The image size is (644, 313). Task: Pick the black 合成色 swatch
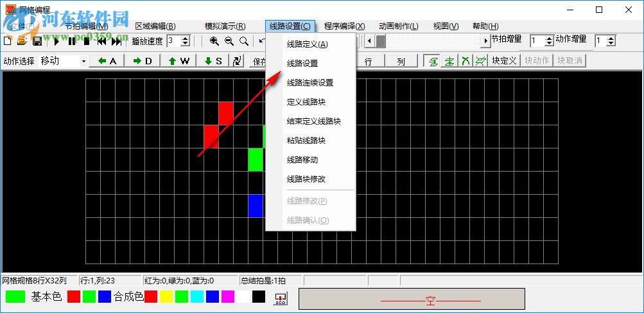point(259,296)
